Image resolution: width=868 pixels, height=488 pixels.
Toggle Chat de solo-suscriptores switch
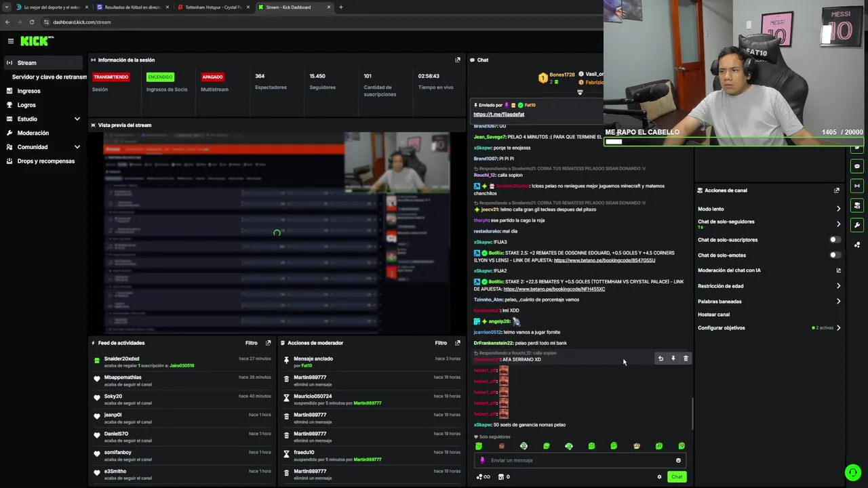click(835, 240)
